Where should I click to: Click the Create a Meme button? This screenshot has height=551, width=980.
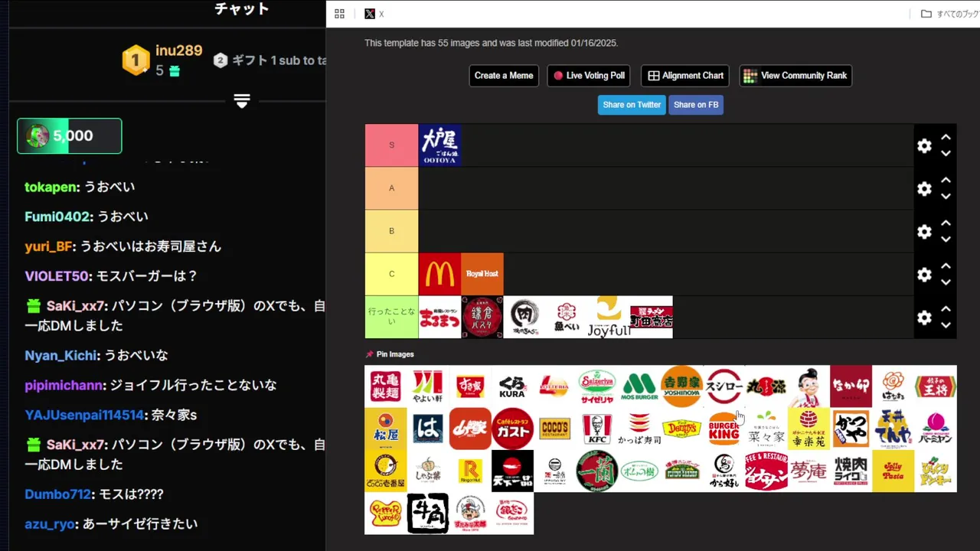tap(504, 76)
